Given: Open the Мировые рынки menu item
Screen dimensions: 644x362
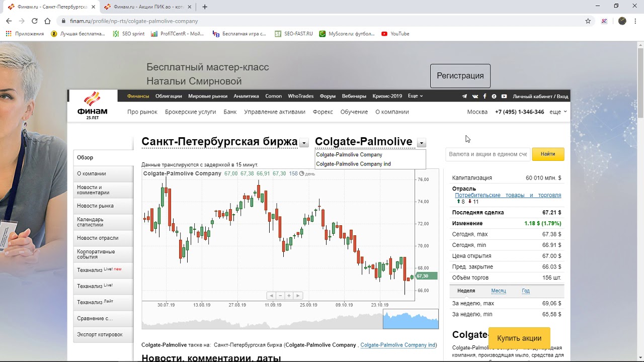Looking at the screenshot, I should coord(208,96).
